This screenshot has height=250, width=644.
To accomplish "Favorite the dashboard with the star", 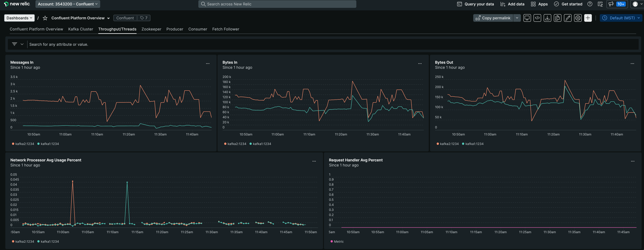I will coord(45,18).
